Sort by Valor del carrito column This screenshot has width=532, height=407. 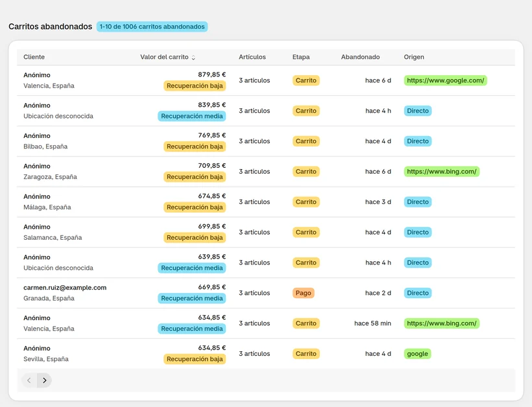[x=167, y=57]
